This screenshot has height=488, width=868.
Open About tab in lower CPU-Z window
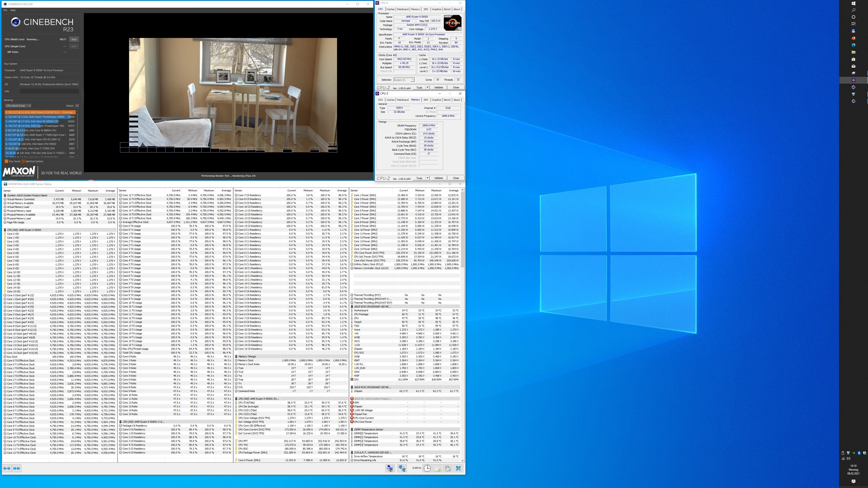457,100
